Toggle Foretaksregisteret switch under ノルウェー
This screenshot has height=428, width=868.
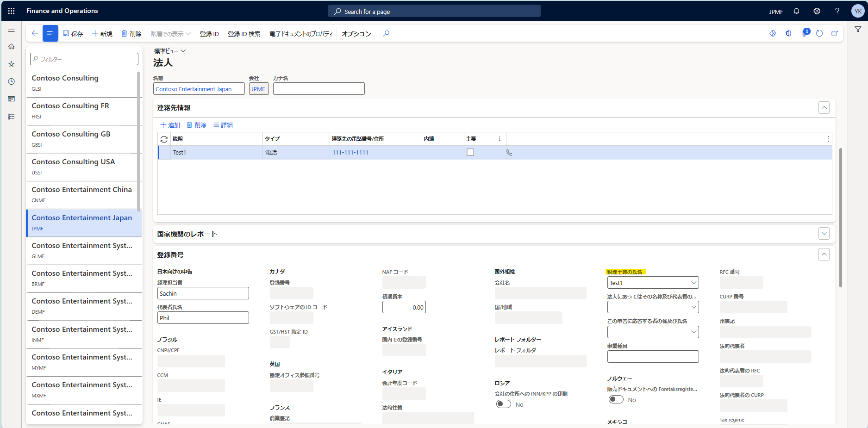point(616,399)
